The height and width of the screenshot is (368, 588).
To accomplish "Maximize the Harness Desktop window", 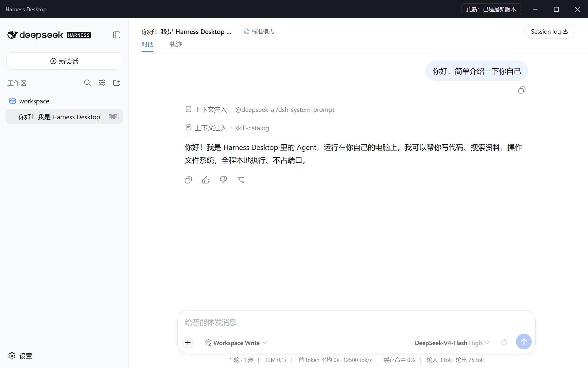I will (x=556, y=9).
